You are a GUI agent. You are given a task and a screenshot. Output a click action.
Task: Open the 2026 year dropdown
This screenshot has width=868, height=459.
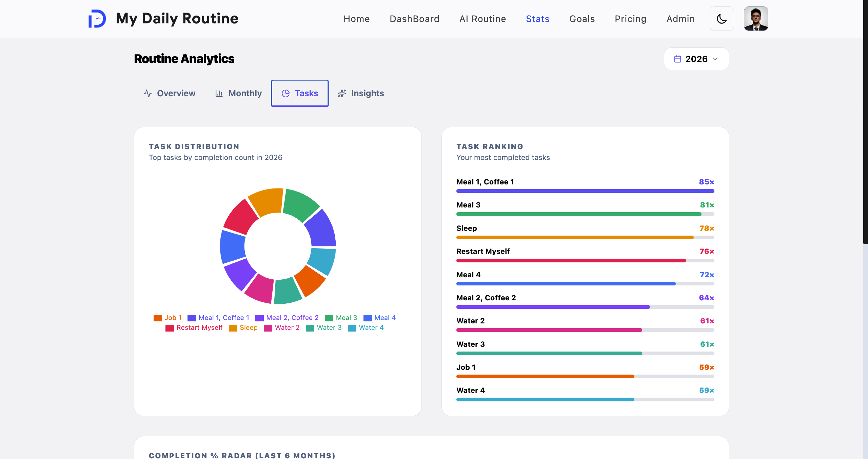[696, 59]
